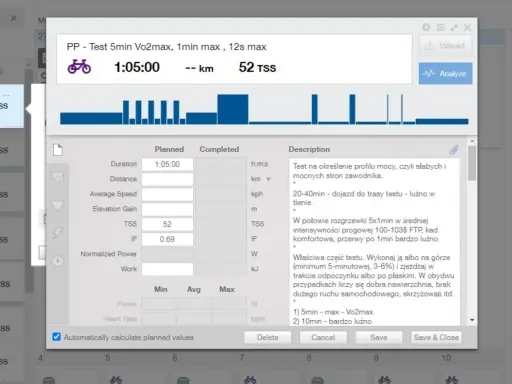Click the Cancel button
The height and width of the screenshot is (384, 512).
click(x=323, y=337)
